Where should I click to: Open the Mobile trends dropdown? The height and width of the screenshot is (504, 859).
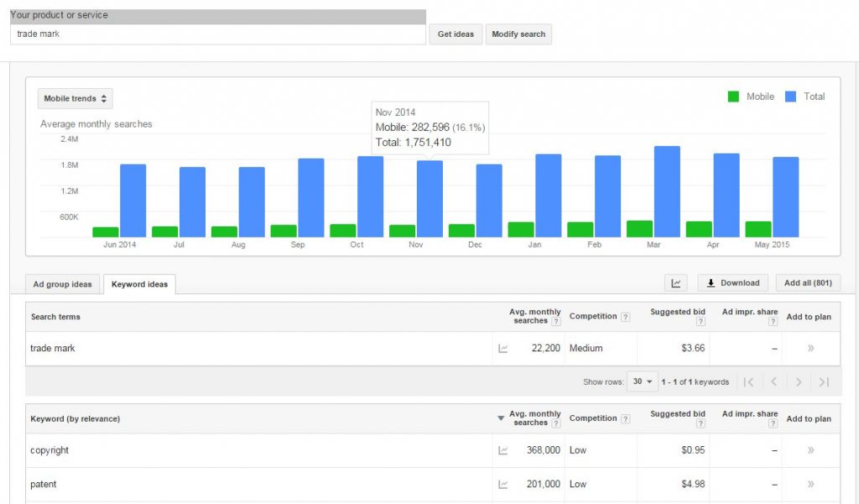pos(75,99)
